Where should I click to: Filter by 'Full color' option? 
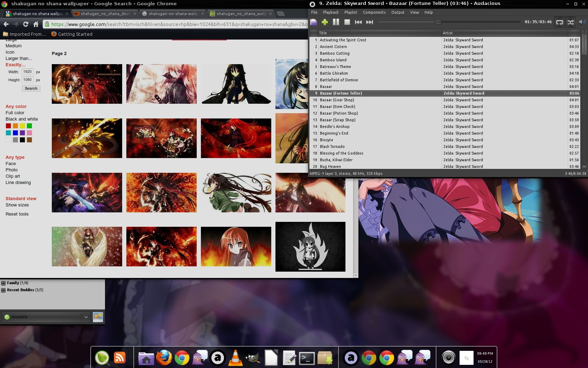point(15,113)
